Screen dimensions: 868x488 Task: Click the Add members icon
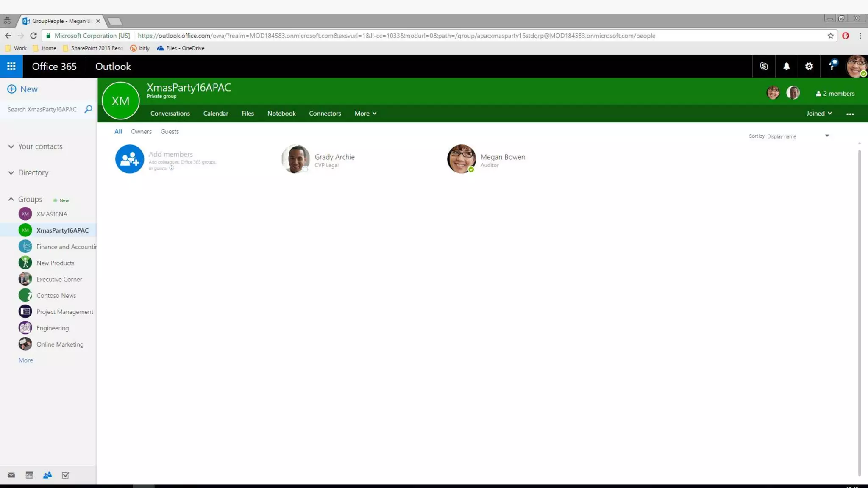129,159
